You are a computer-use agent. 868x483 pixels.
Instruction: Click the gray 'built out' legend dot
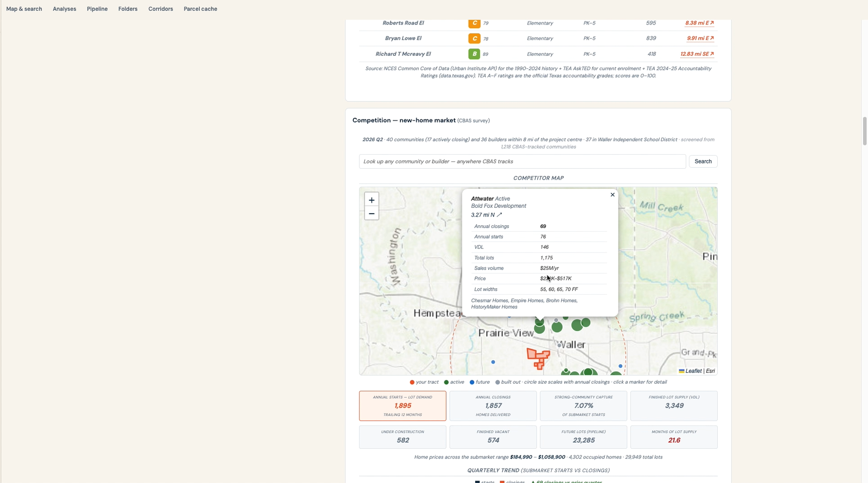click(x=497, y=383)
